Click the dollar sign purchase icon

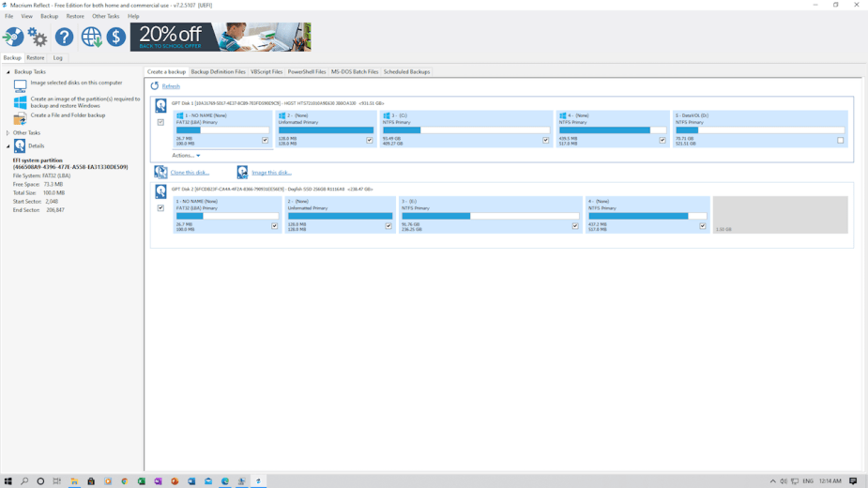coord(115,37)
